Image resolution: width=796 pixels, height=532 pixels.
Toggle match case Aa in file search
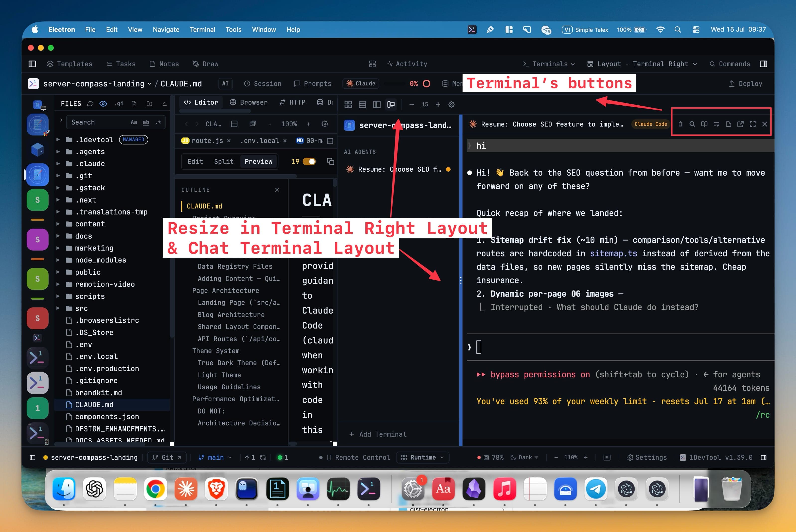[x=134, y=122]
